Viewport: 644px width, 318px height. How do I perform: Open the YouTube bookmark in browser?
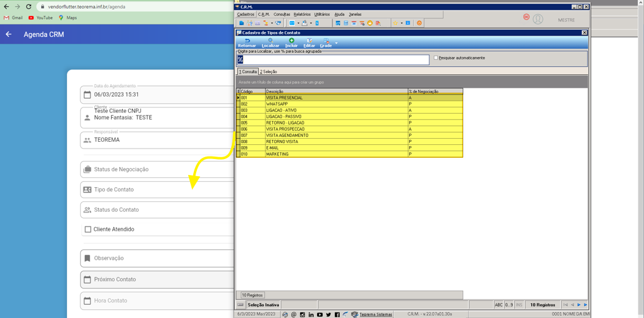click(x=40, y=18)
